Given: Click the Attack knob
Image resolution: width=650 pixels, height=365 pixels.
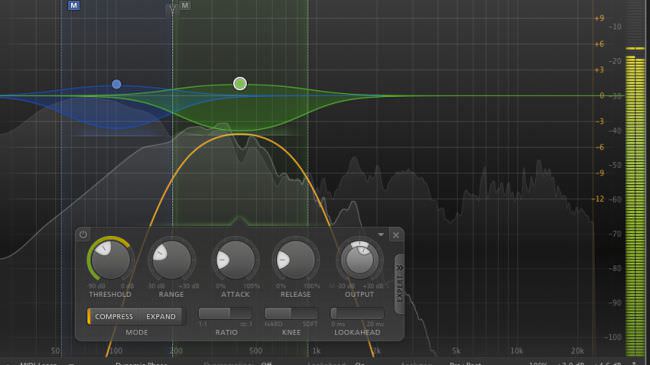Looking at the screenshot, I should point(235,260).
